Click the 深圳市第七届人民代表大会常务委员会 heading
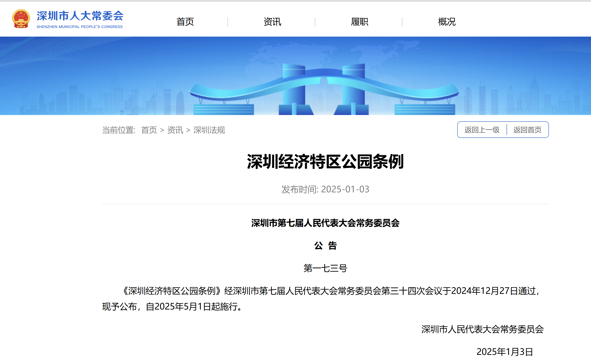 (325, 223)
